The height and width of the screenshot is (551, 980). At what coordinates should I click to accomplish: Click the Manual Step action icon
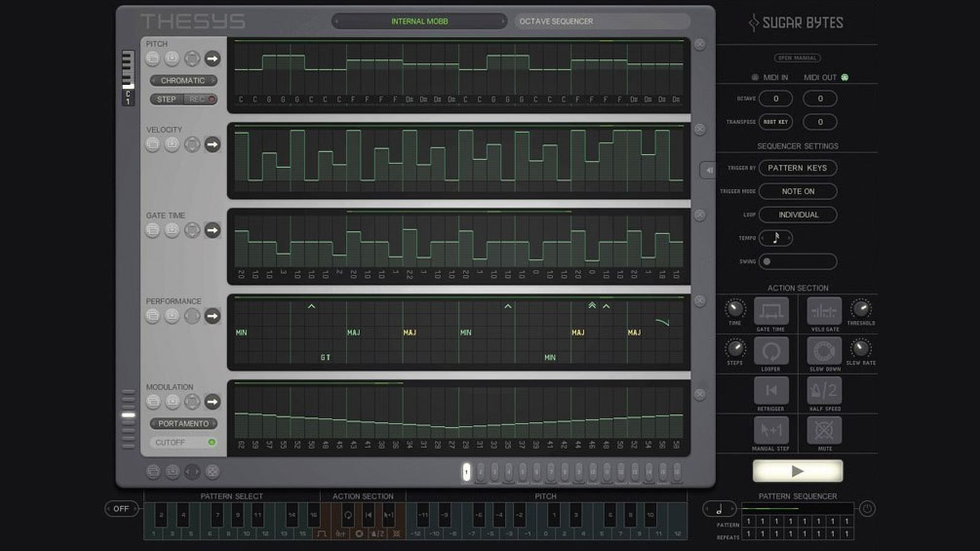coord(771,430)
